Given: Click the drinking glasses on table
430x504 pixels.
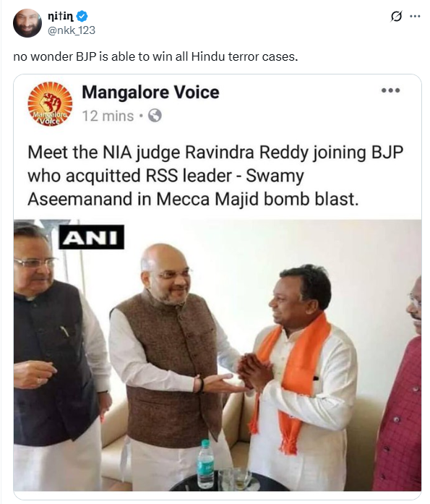Looking at the screenshot, I should [235, 479].
